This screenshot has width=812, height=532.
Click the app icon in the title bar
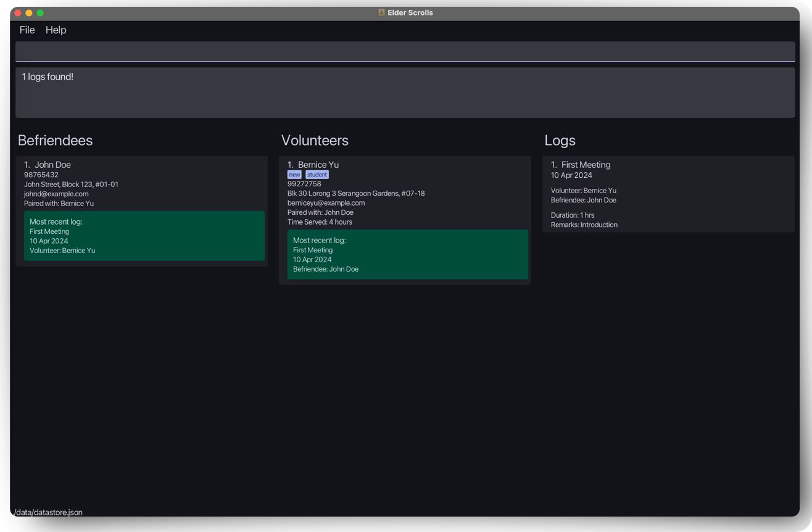click(381, 13)
